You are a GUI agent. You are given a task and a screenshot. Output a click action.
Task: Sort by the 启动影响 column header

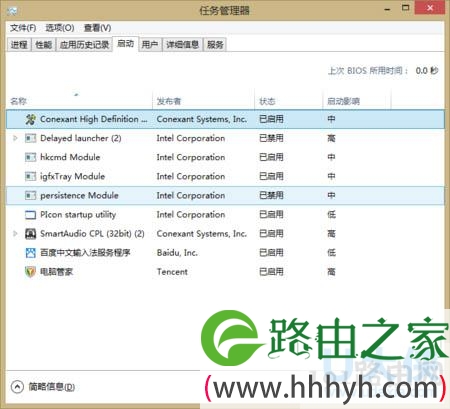tap(357, 101)
